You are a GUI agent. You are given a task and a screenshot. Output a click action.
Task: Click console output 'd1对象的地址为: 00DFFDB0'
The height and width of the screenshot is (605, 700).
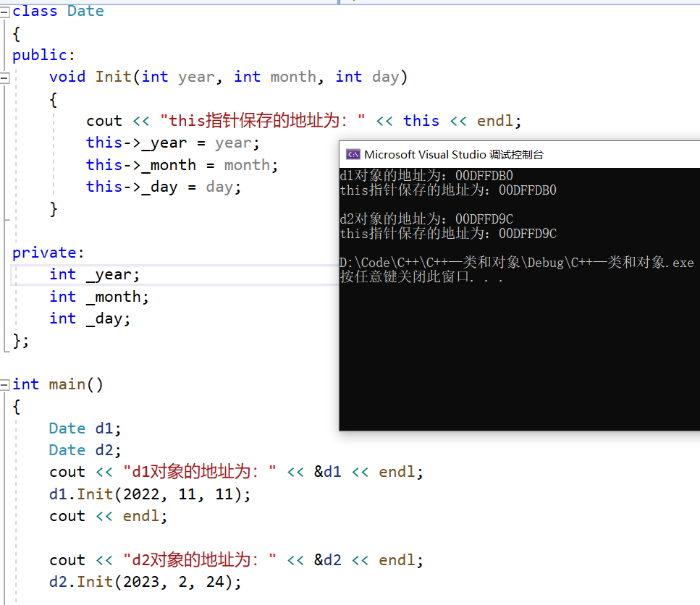tap(426, 175)
